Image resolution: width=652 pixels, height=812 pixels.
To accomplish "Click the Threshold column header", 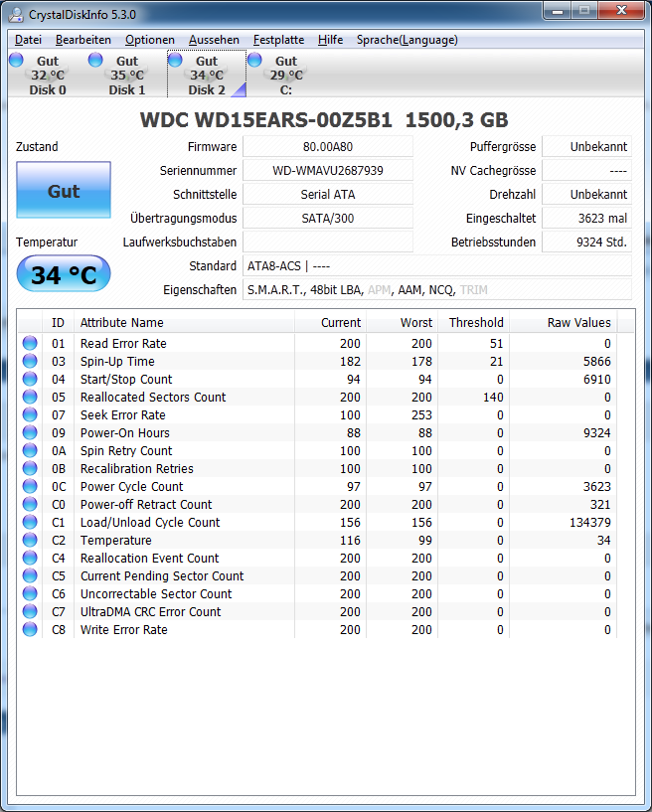I will tap(474, 323).
